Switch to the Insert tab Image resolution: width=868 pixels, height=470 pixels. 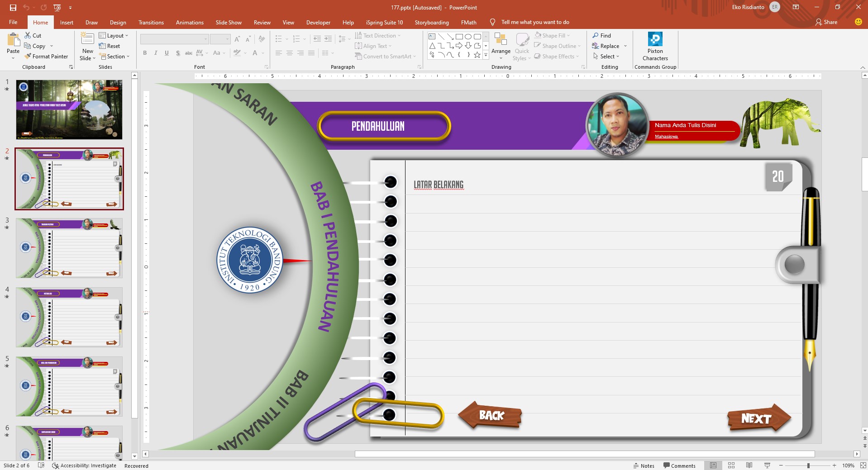(67, 22)
